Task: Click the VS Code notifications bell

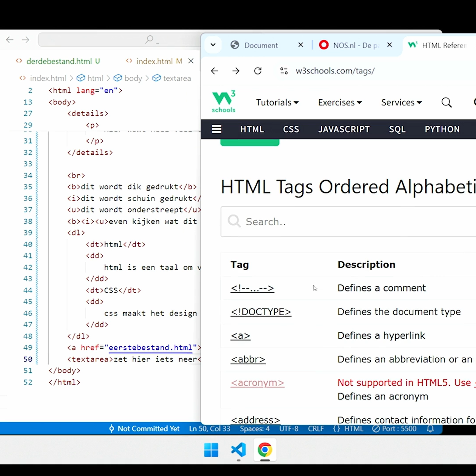Action: [430, 429]
